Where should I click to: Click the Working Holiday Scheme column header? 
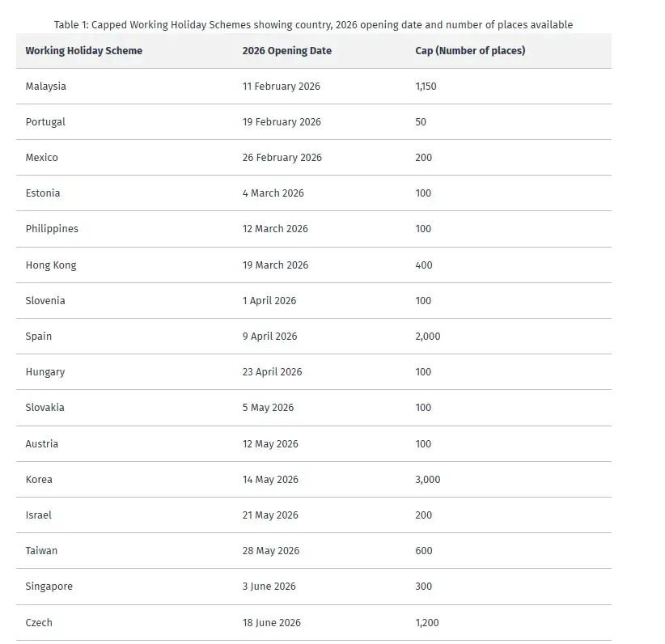83,50
